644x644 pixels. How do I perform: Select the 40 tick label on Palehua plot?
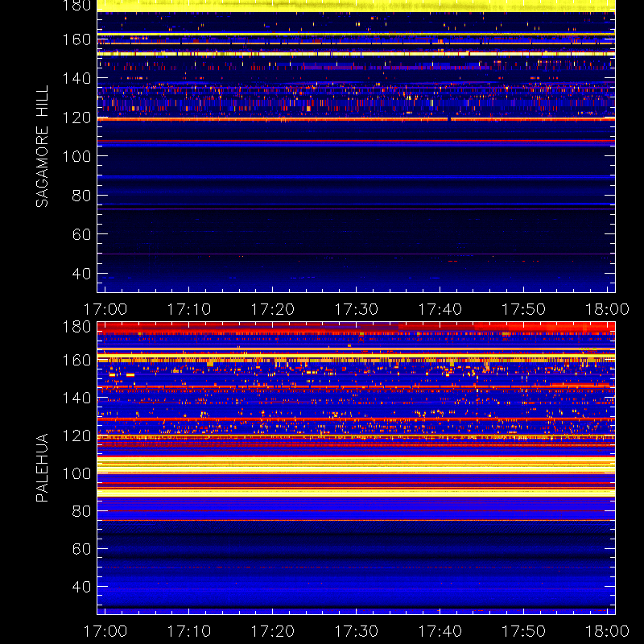pos(81,587)
